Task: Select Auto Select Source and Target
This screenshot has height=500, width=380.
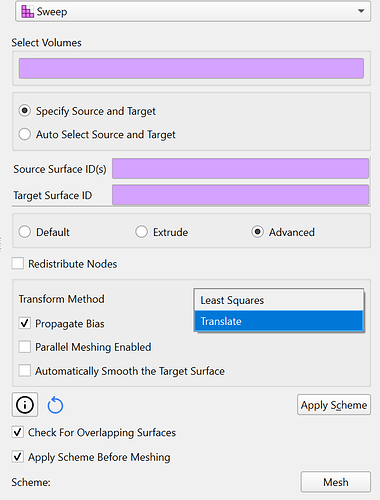Action: (25, 134)
